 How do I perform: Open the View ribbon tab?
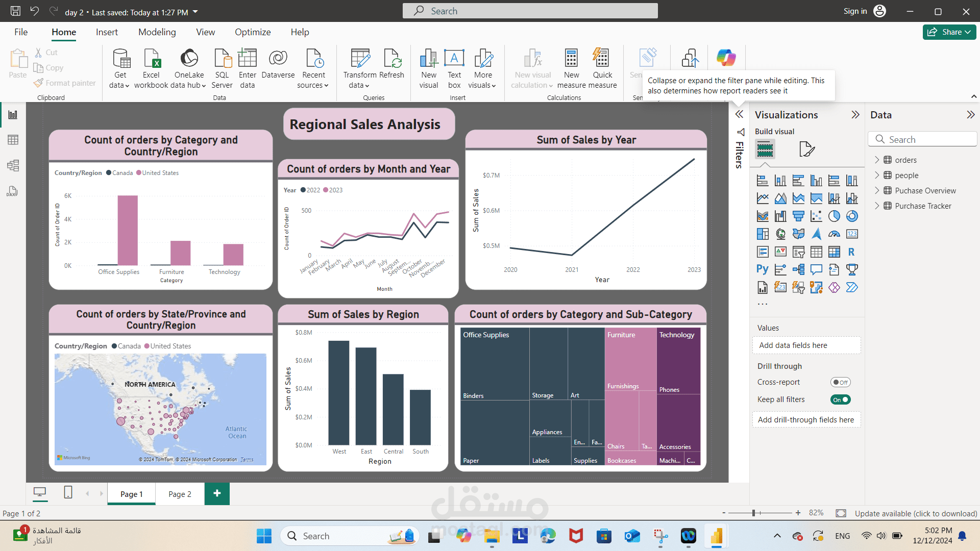click(x=205, y=32)
